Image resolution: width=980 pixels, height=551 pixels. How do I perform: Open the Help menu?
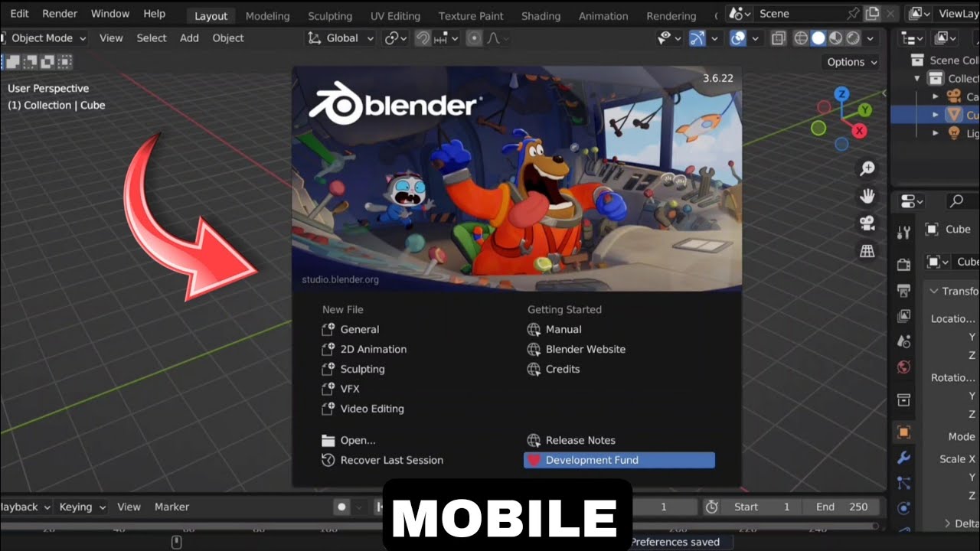click(155, 14)
